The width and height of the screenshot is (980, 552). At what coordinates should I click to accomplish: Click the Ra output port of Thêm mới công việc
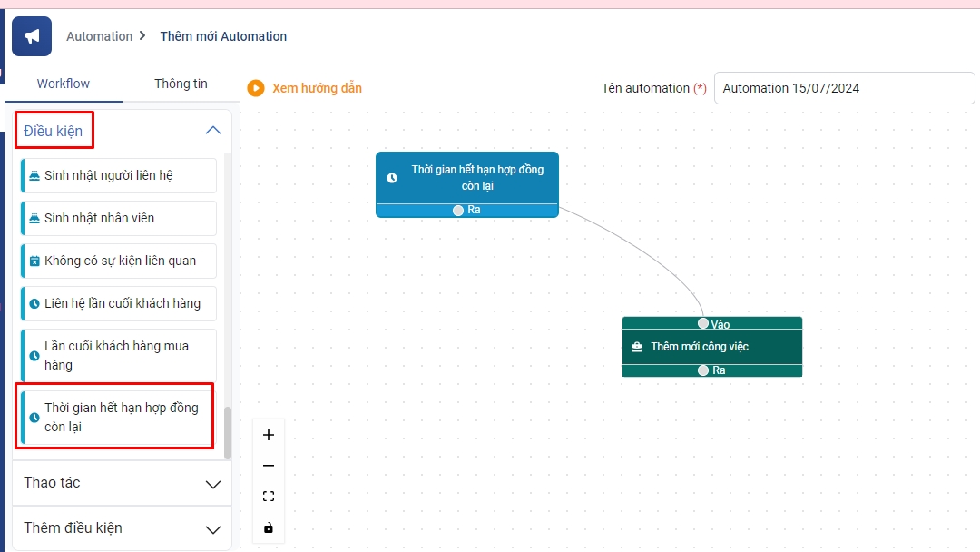coord(703,370)
